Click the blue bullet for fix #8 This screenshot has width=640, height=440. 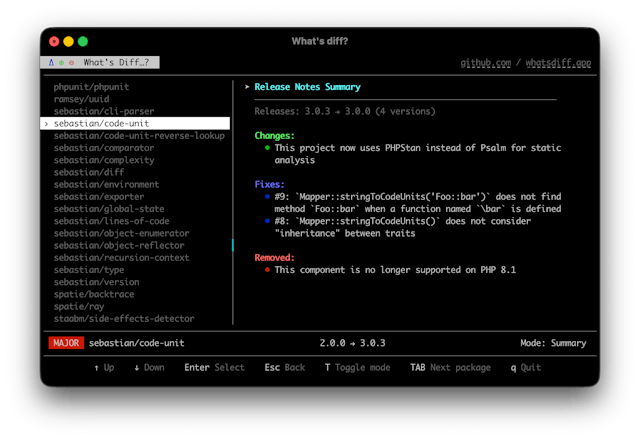(x=268, y=221)
